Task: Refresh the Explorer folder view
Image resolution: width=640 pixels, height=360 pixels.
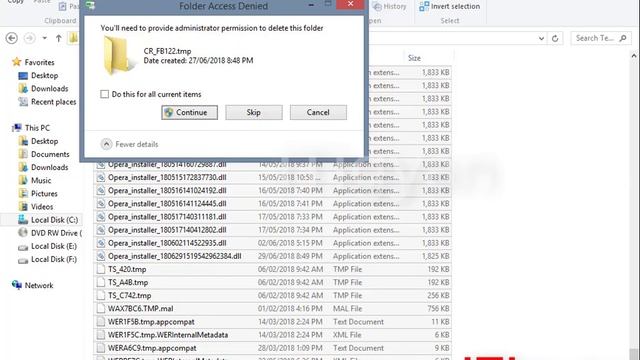Action: (555, 38)
